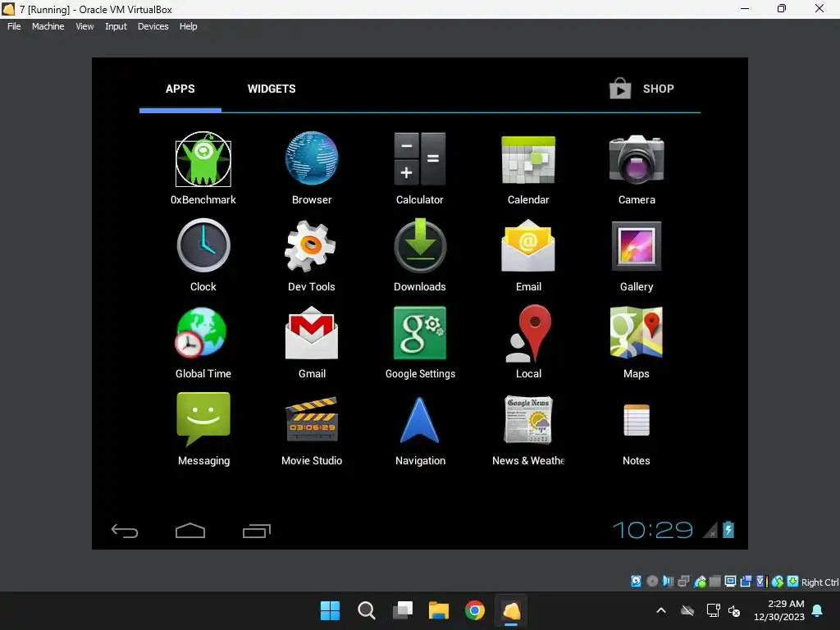Click the Android clock showing 10:29
This screenshot has height=630, width=840.
click(652, 531)
